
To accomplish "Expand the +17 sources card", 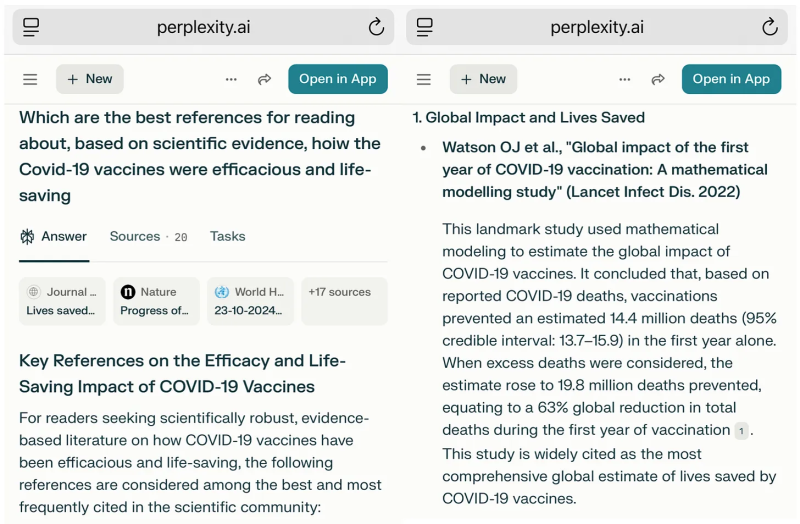I will 344,301.
